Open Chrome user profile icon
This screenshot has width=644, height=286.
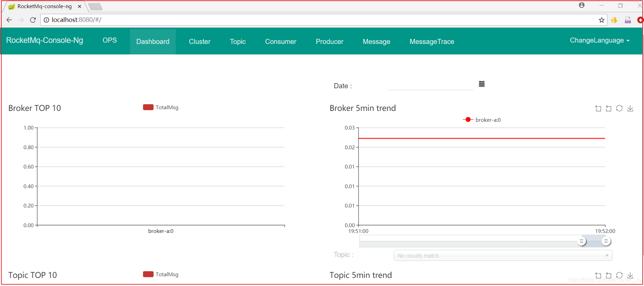click(582, 5)
